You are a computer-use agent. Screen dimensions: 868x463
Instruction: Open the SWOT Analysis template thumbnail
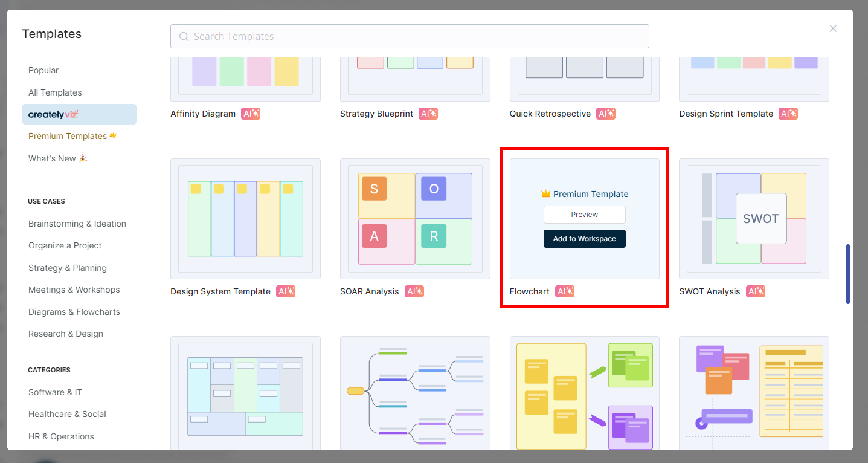pyautogui.click(x=753, y=218)
